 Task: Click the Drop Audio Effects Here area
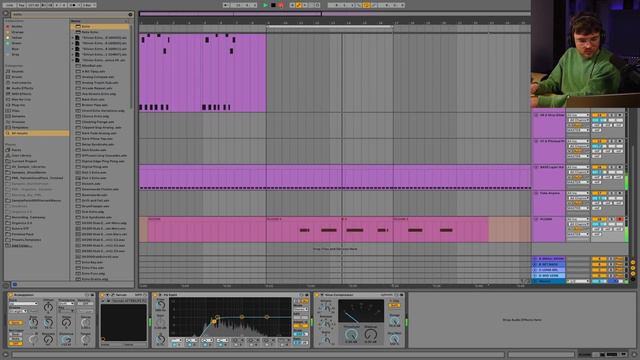[x=522, y=320]
